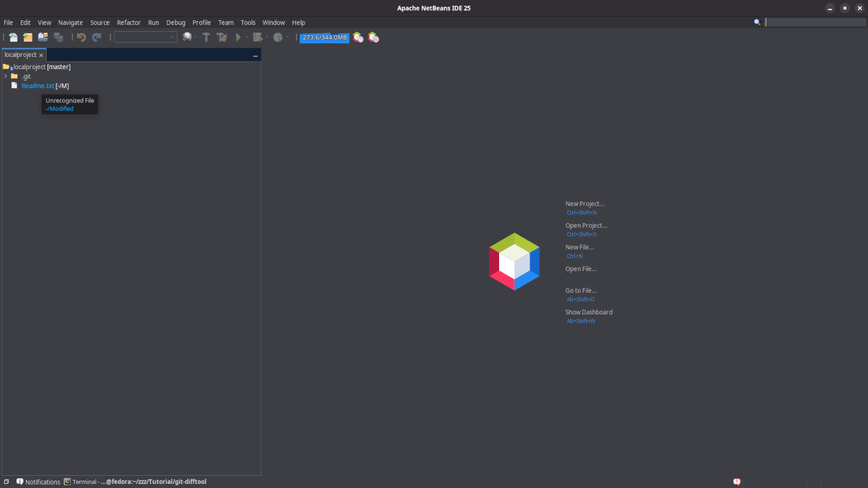
Task: Open the Help menu
Action: point(298,22)
